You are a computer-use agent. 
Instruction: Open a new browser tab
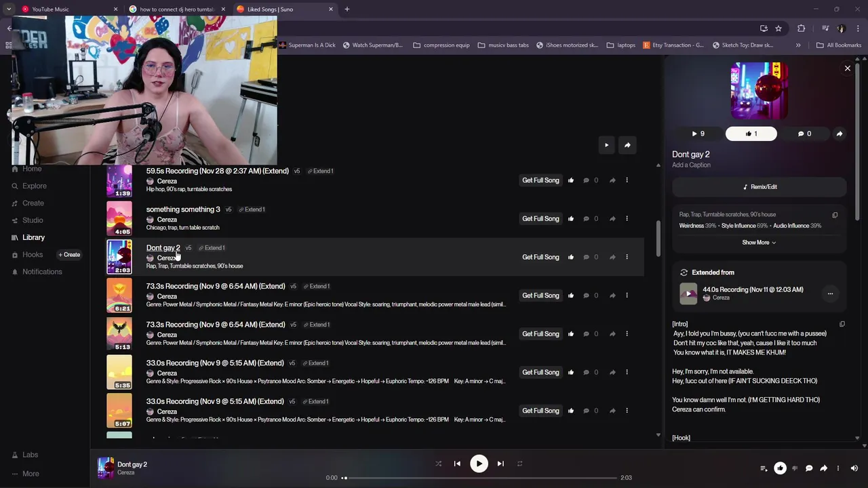(347, 9)
